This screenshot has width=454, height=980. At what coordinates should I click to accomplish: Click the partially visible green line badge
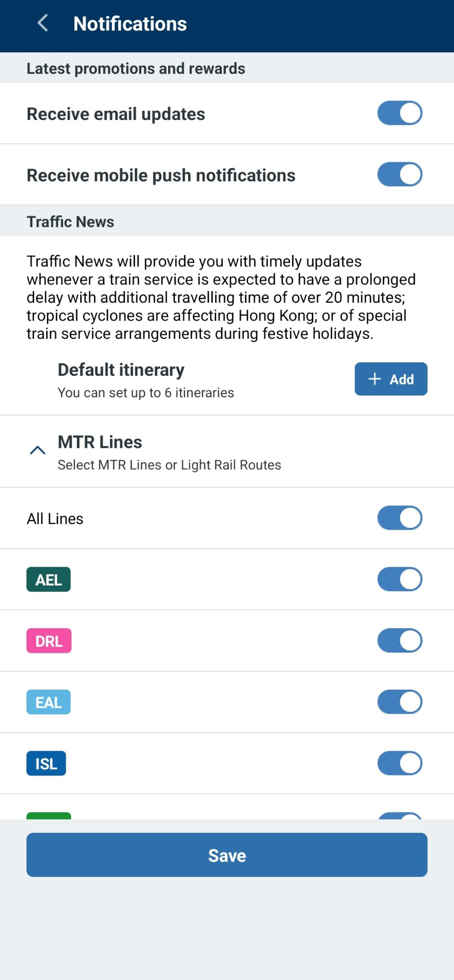(x=49, y=815)
